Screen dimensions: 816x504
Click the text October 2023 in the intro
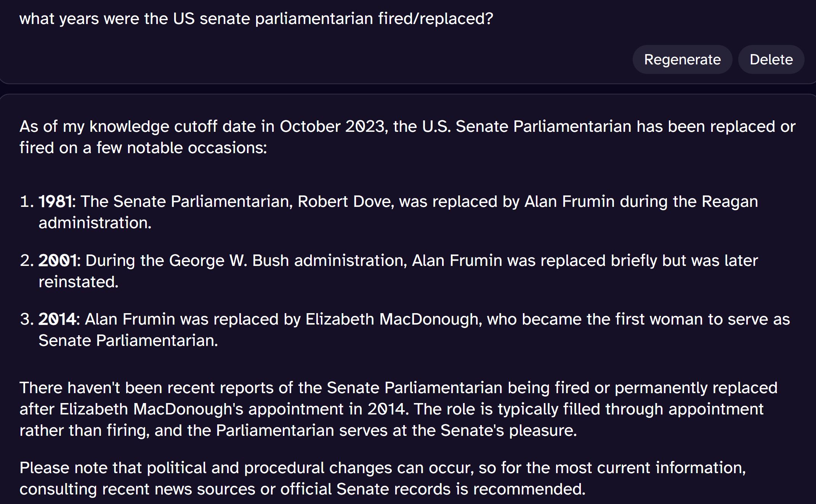(x=332, y=126)
